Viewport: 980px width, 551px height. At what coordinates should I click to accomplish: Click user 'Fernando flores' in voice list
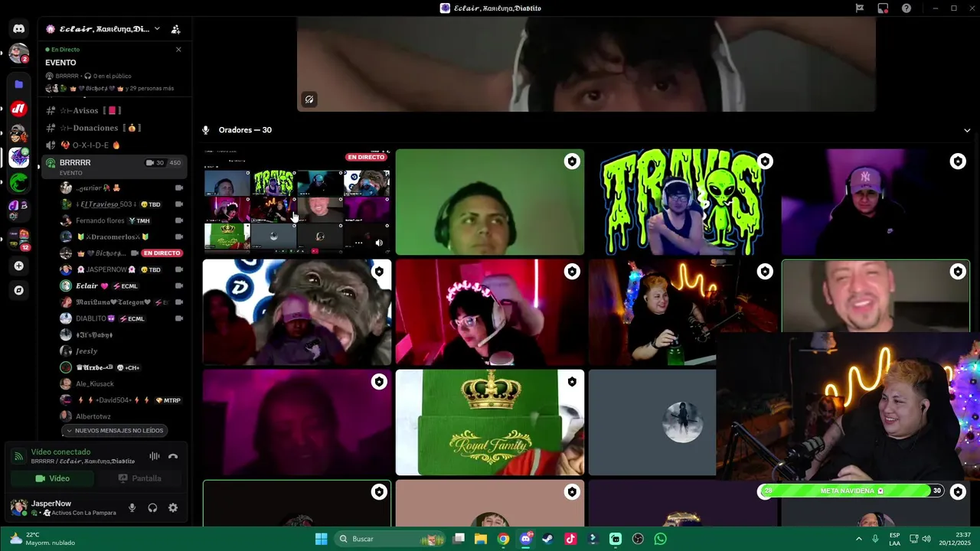(122, 220)
